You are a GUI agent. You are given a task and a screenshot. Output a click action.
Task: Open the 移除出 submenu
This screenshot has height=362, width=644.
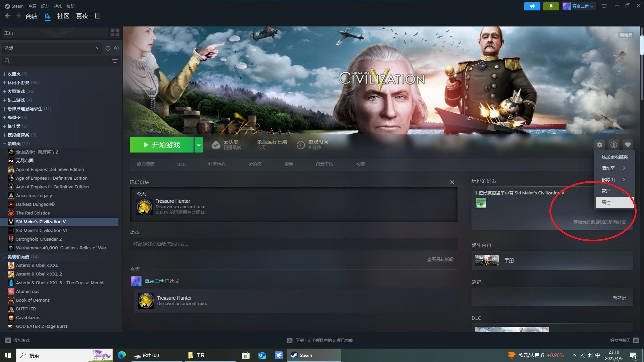(x=614, y=180)
